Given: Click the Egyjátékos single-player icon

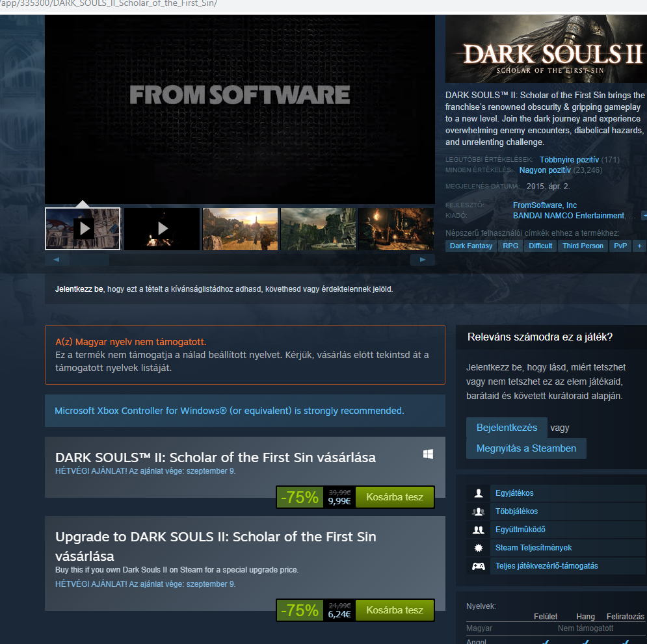Looking at the screenshot, I should click(478, 493).
